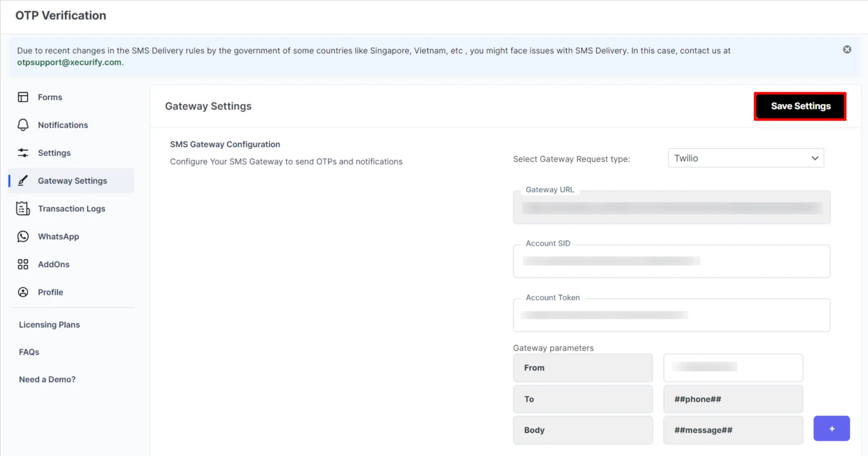Click the Notifications bell icon
The width and height of the screenshot is (868, 456).
pos(23,125)
